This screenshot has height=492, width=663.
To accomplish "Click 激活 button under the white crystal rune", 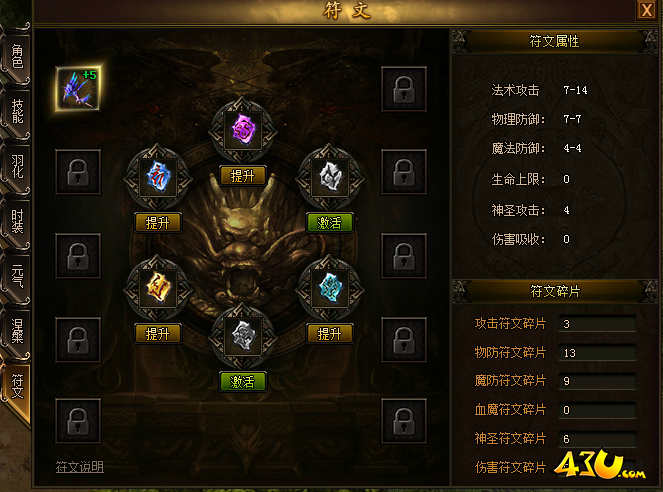I will pos(329,223).
